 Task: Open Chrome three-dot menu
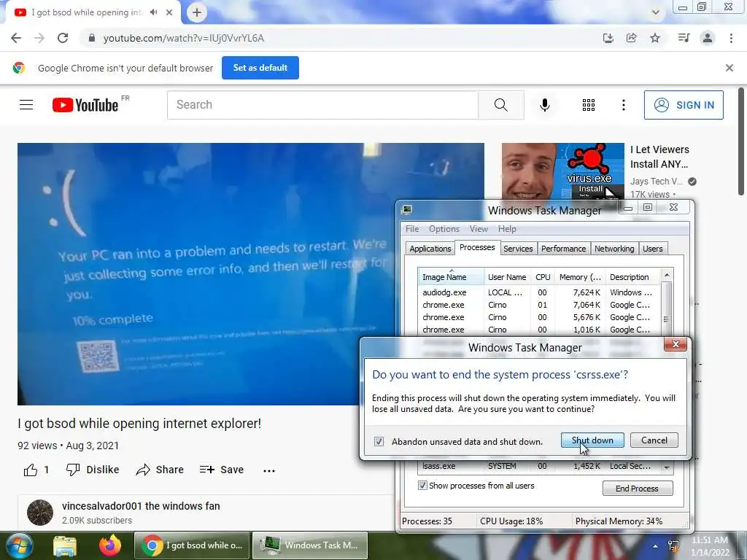point(731,38)
